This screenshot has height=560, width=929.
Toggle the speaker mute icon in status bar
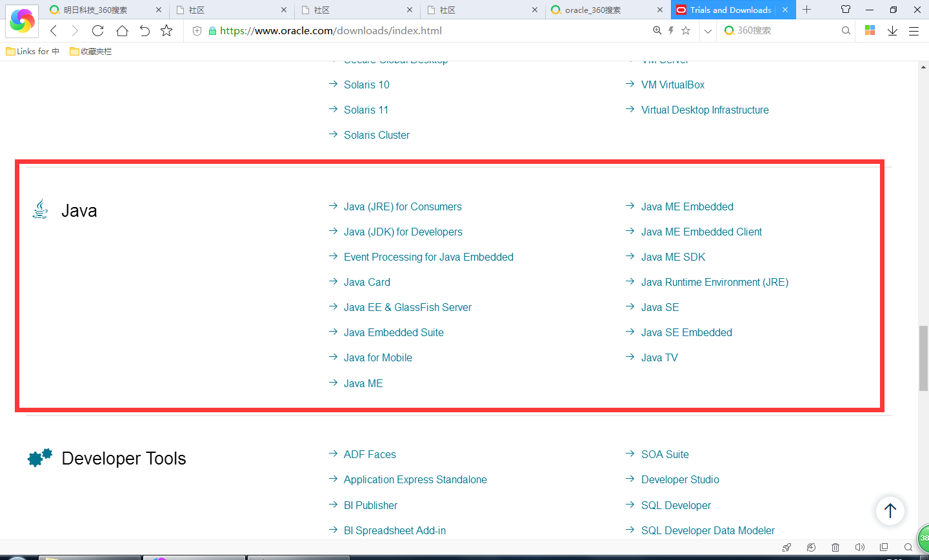859,547
